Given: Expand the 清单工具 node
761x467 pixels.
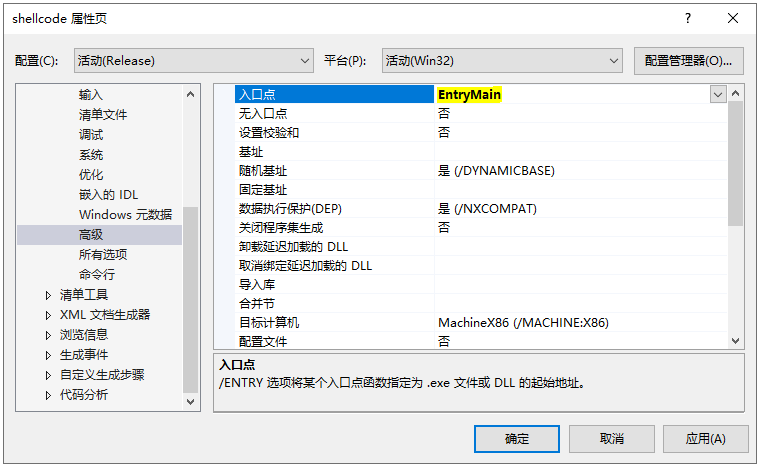Looking at the screenshot, I should [x=48, y=295].
